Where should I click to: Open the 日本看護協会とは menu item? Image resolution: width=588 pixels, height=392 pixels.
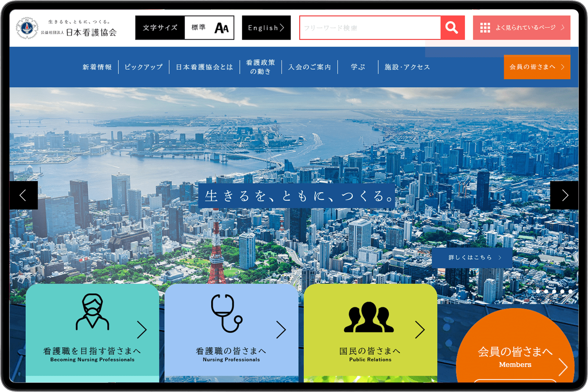tap(204, 67)
